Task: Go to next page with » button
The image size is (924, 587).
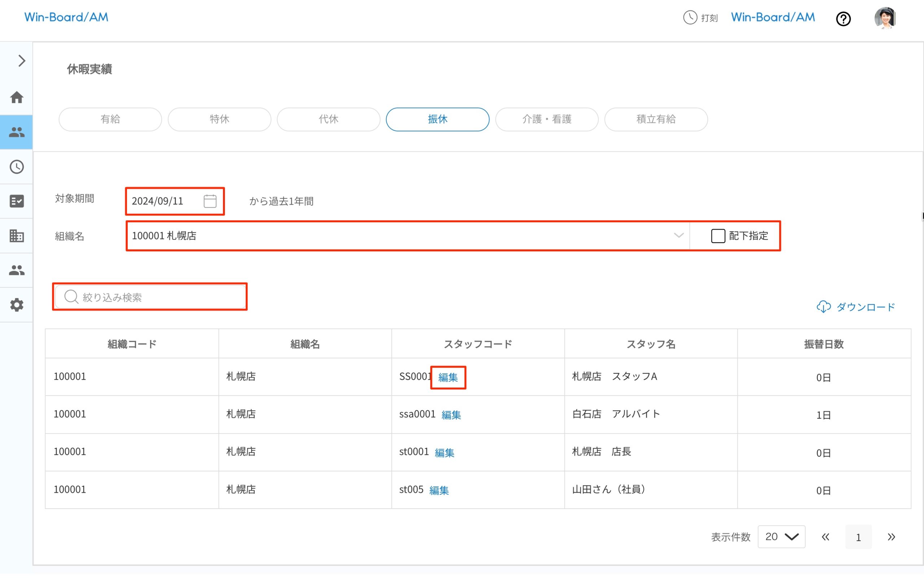Action: 891,537
